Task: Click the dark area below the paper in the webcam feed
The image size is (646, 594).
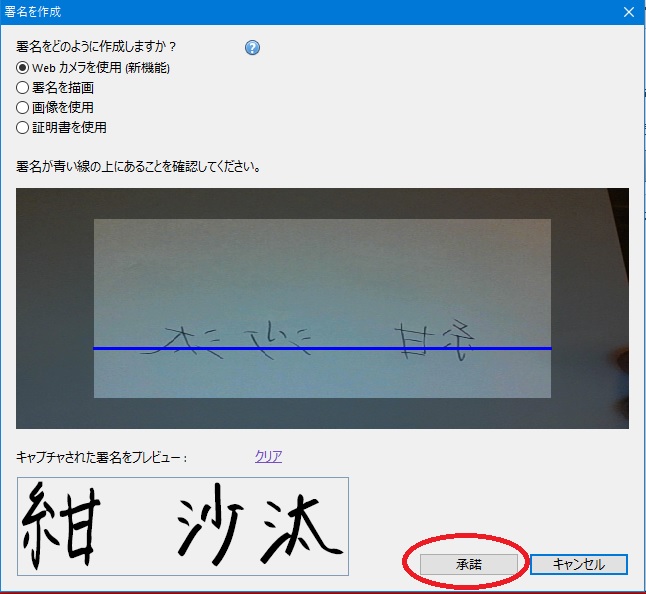Action: (320, 413)
